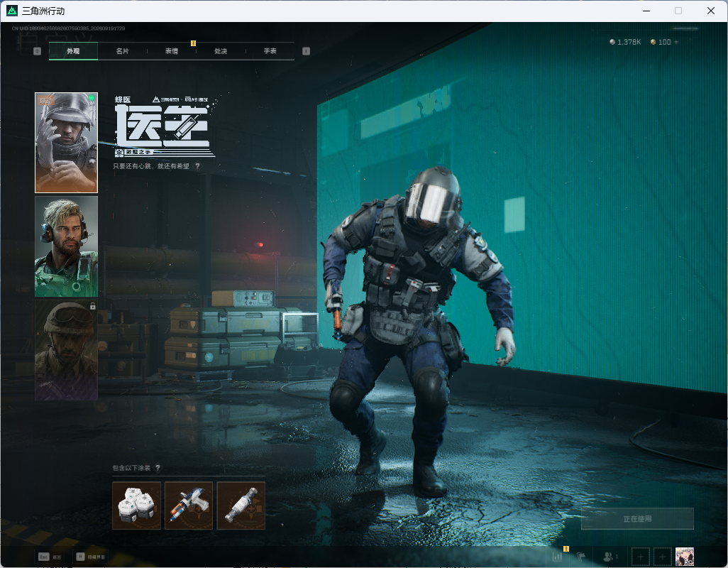728x568 pixels.
Task: Open help icon beside 只要还有心跳 description
Action: pyautogui.click(x=198, y=166)
